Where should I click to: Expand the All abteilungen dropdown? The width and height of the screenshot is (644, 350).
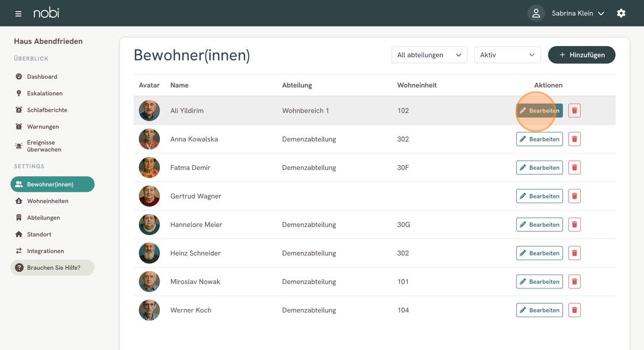pos(429,55)
